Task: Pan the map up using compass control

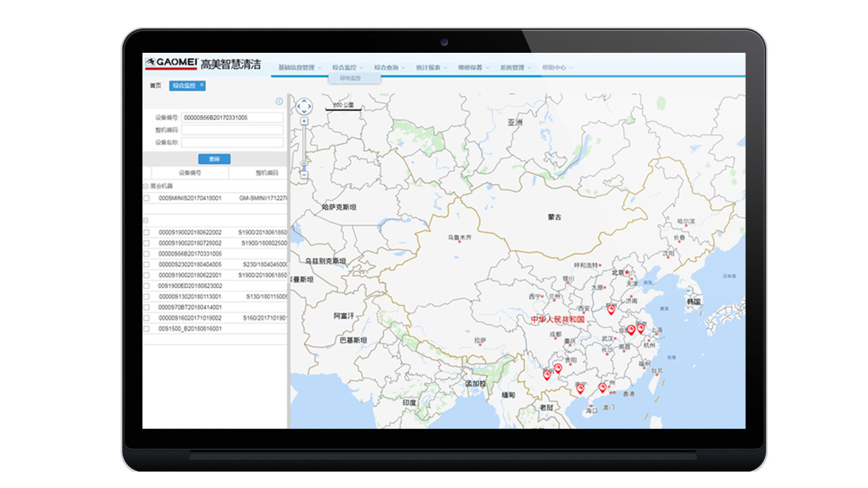Action: (304, 100)
